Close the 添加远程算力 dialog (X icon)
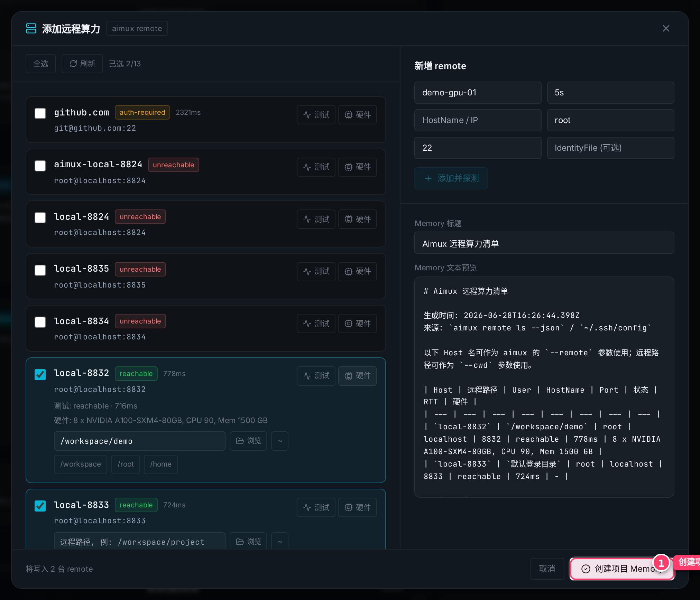 click(666, 28)
